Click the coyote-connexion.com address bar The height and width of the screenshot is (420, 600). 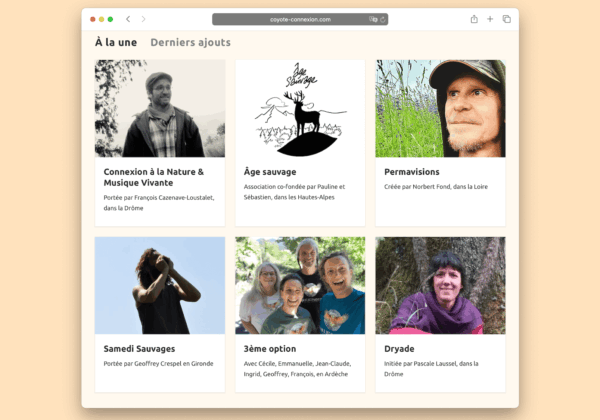coord(298,19)
